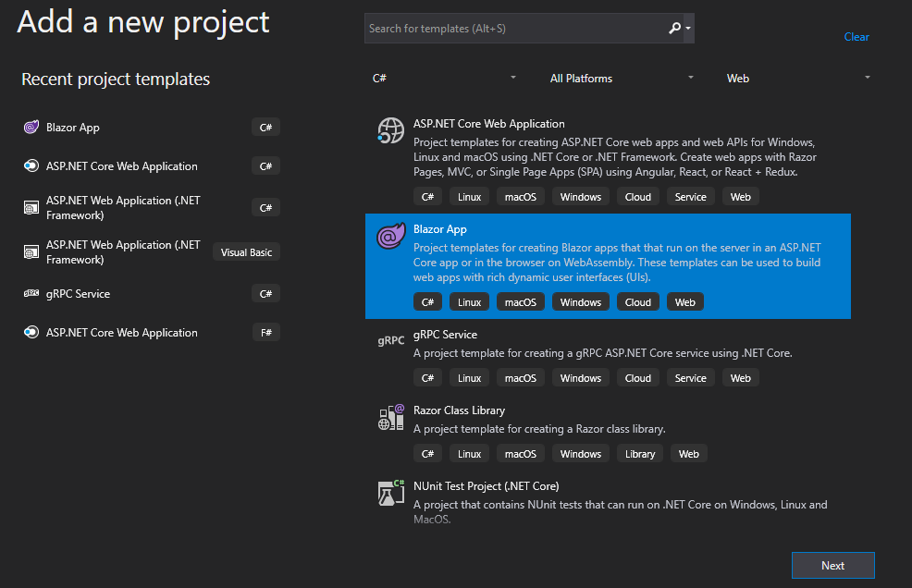
Task: Click the Windows tag under gRPC Service
Action: [581, 377]
